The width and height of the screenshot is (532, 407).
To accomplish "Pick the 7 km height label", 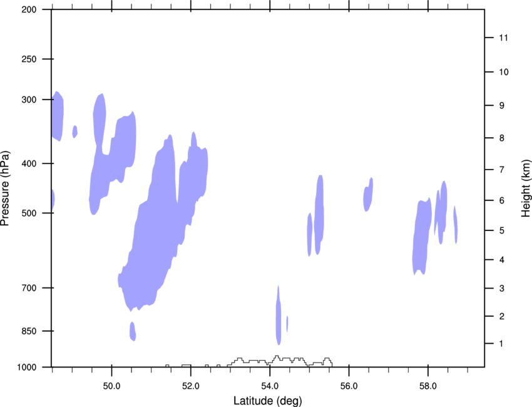I will 502,170.
